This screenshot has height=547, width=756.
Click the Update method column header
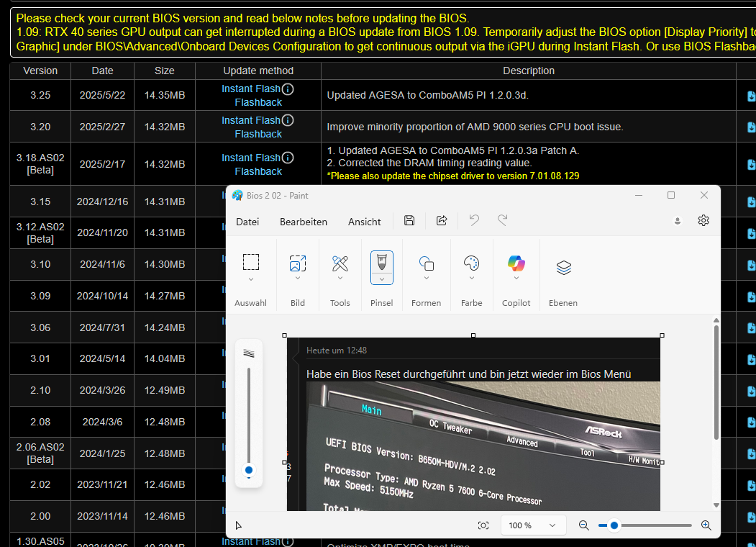pyautogui.click(x=258, y=71)
